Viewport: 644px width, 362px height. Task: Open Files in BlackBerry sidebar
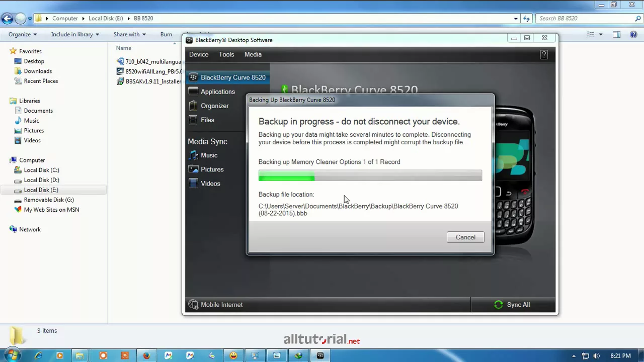[x=207, y=120]
